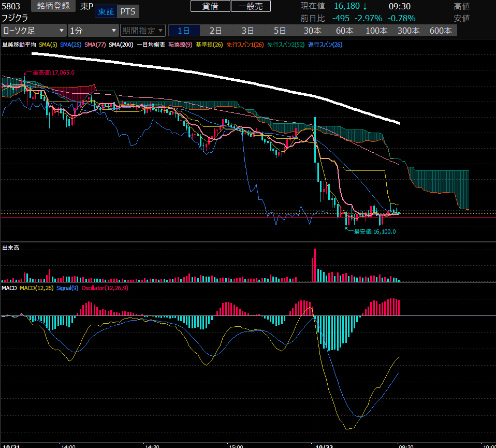The image size is (496, 448).
Task: Switch to the 2日 period tab
Action: pyautogui.click(x=215, y=31)
